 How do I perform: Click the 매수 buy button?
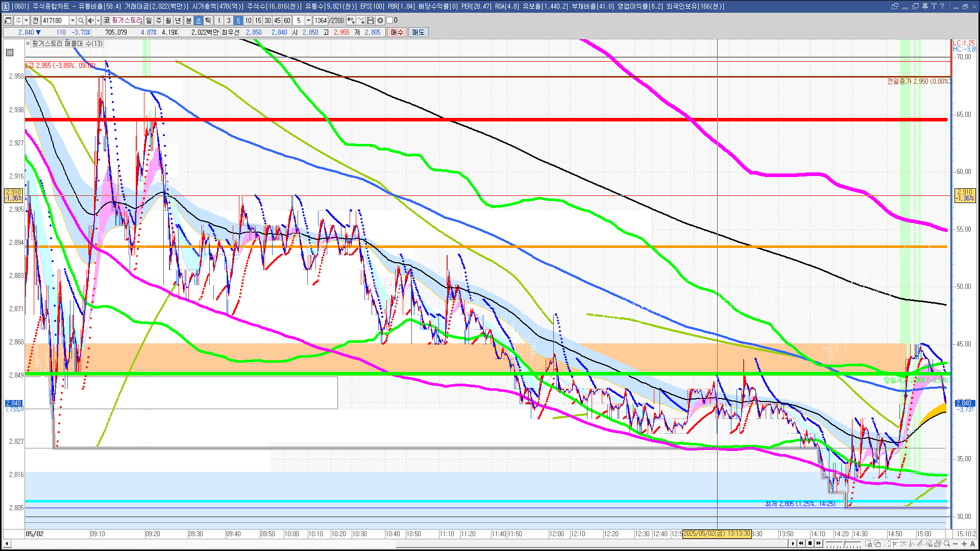pyautogui.click(x=397, y=32)
